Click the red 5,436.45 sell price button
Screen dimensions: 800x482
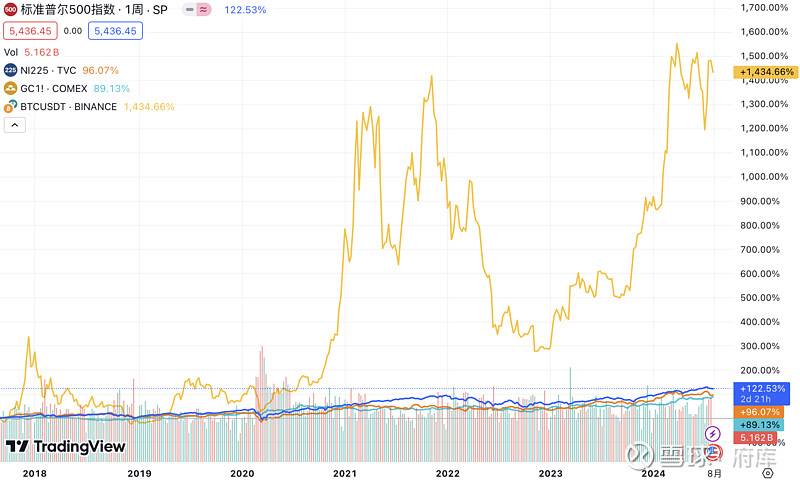(x=30, y=31)
